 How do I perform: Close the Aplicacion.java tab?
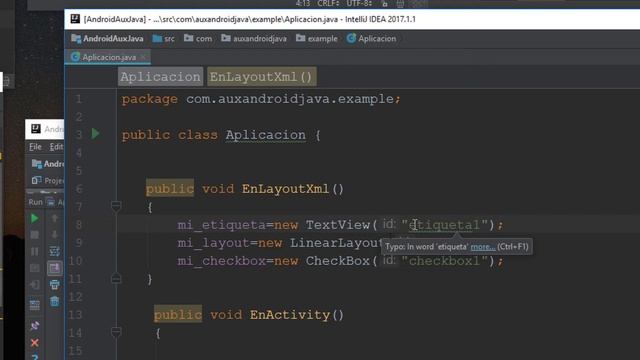pyautogui.click(x=143, y=57)
